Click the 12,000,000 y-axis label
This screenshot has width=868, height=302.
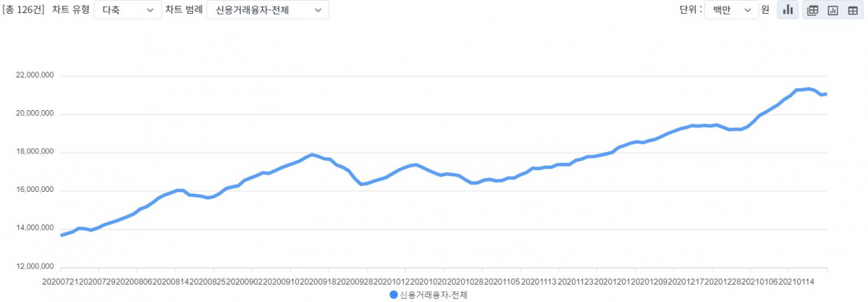[x=36, y=267]
